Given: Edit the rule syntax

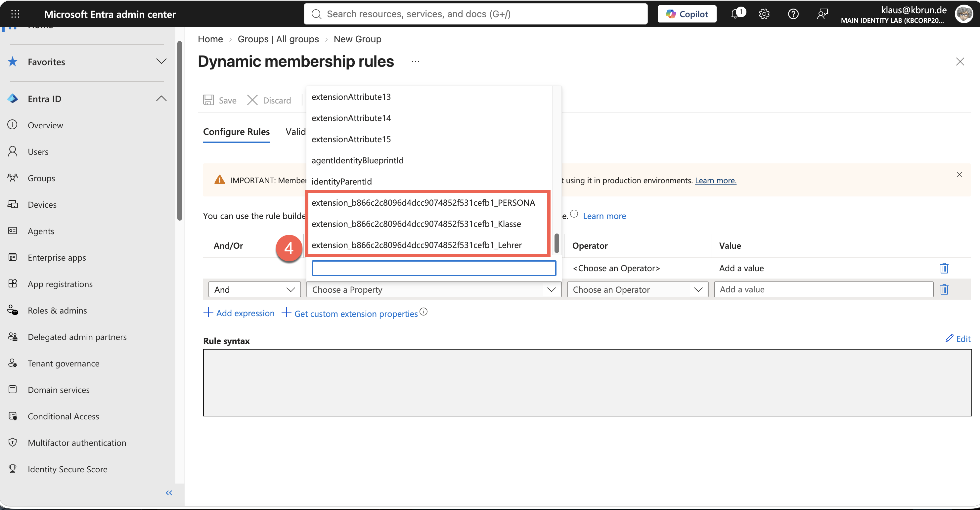Looking at the screenshot, I should tap(958, 338).
